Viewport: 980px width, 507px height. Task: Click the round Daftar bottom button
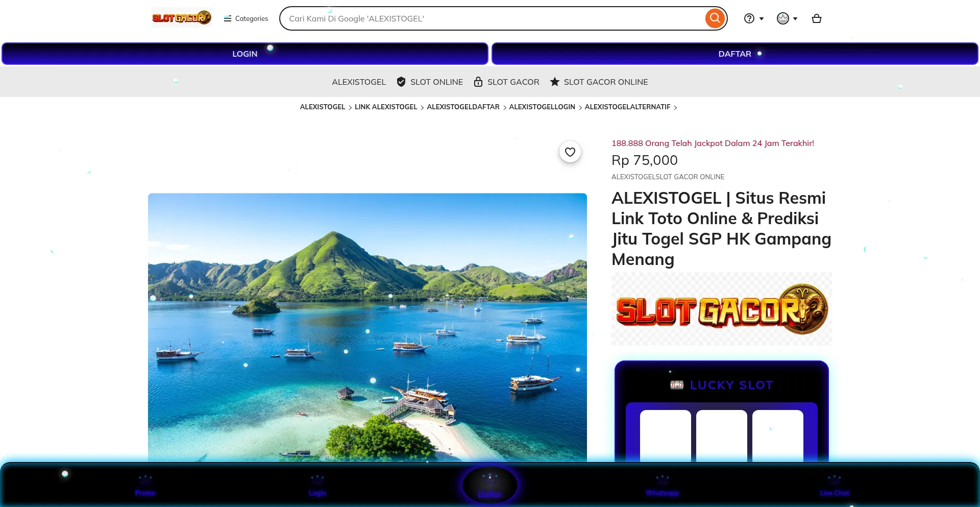click(x=490, y=485)
